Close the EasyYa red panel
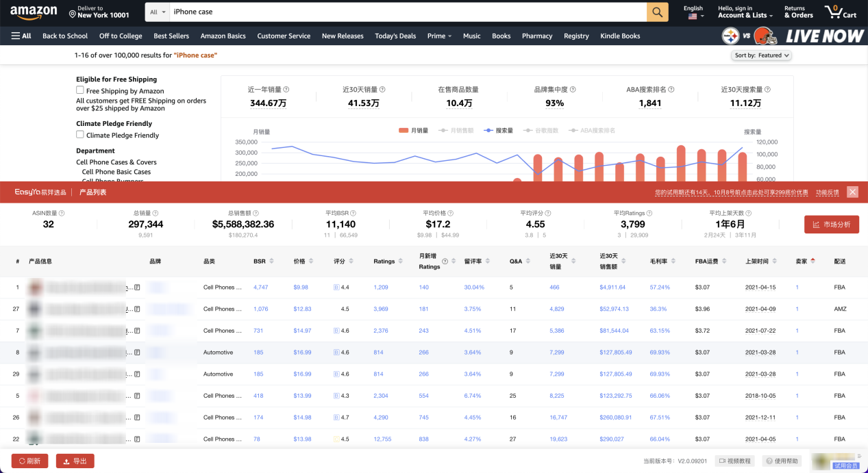The image size is (868, 473). (x=852, y=192)
